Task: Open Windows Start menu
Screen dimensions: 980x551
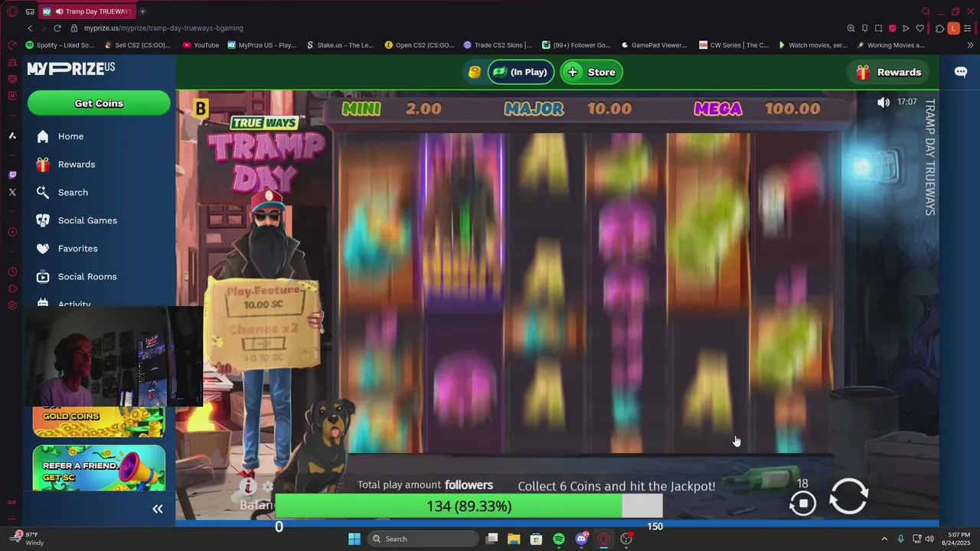Action: [x=354, y=539]
